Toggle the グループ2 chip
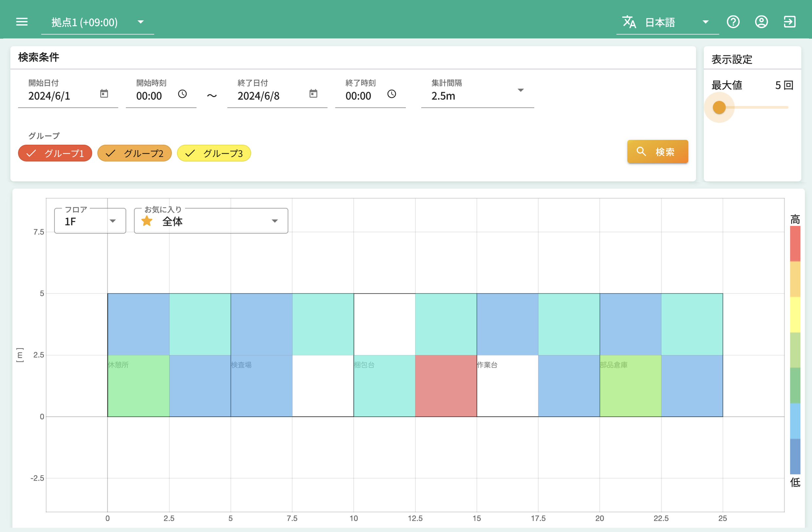Image resolution: width=812 pixels, height=532 pixels. coord(134,153)
